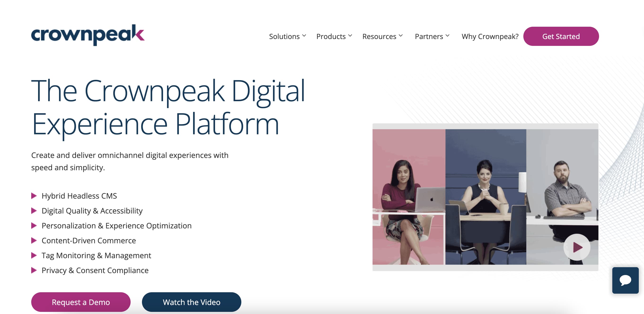Screen dimensions: 644x314
Task: Go to Why Crownpeak? page
Action: pyautogui.click(x=490, y=36)
